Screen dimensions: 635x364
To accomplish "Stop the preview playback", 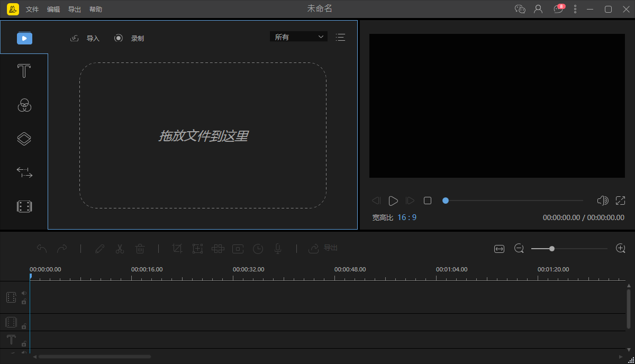I will [x=428, y=201].
